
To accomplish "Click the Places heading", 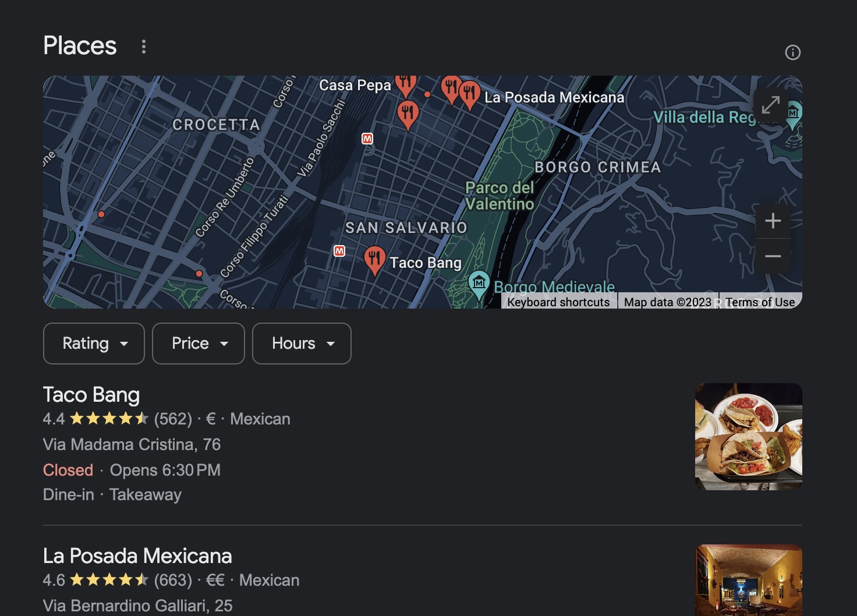I will coord(80,46).
